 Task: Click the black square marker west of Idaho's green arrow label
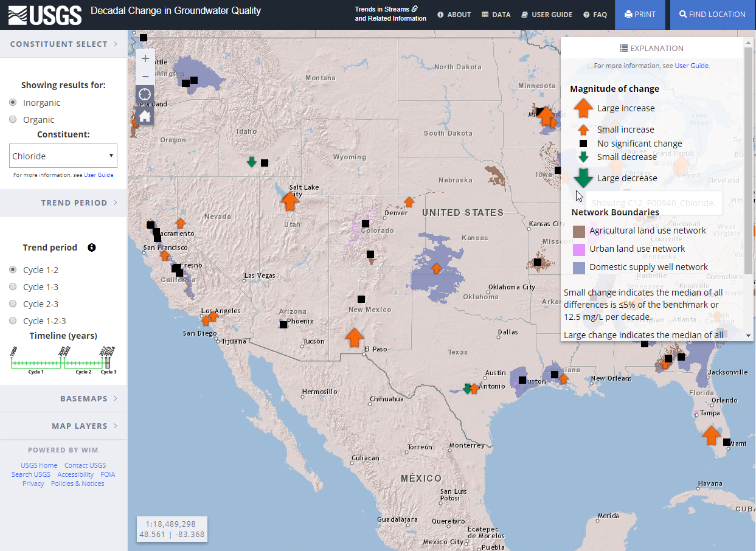265,162
